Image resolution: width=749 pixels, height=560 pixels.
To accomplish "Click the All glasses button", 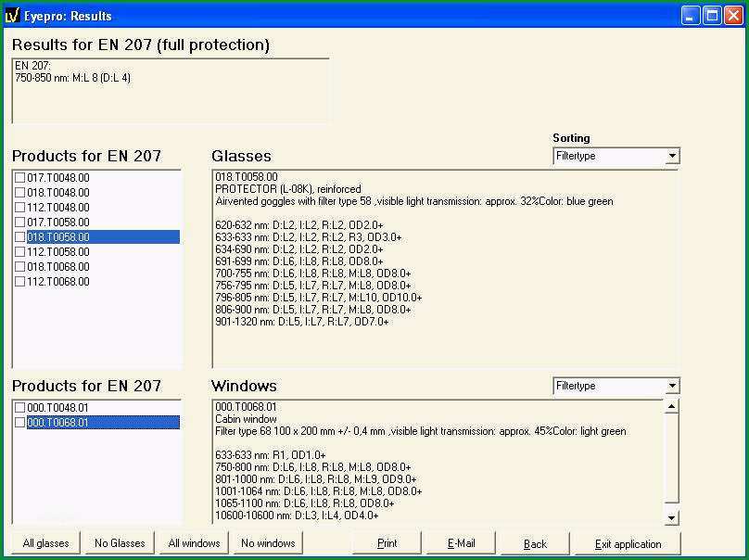I will pos(45,543).
